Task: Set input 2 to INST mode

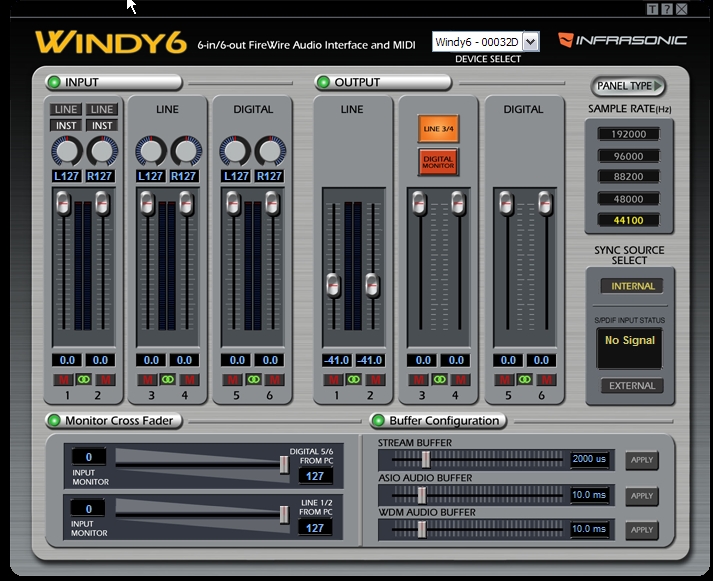Action: point(102,125)
